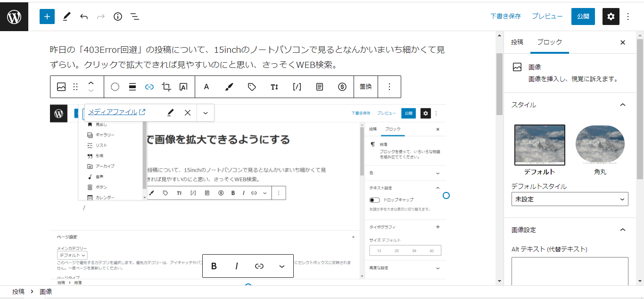This screenshot has height=299, width=644.
Task: Open the post details info icon
Action: click(118, 17)
